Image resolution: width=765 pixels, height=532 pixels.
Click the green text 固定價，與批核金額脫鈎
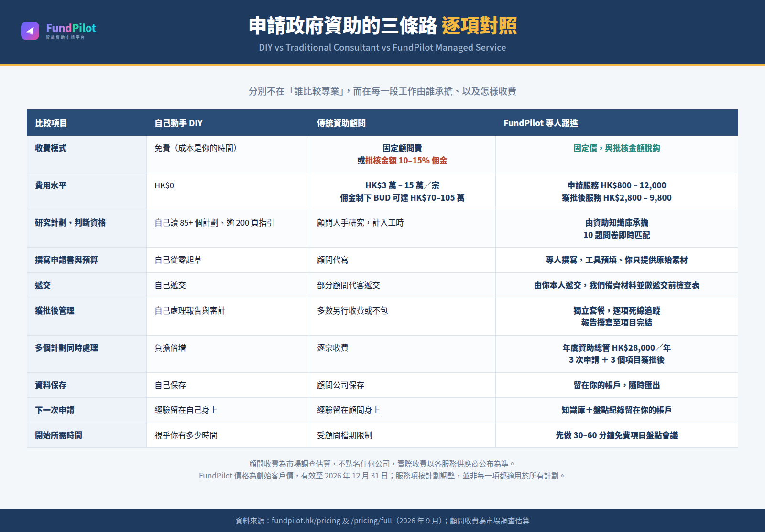(x=617, y=148)
